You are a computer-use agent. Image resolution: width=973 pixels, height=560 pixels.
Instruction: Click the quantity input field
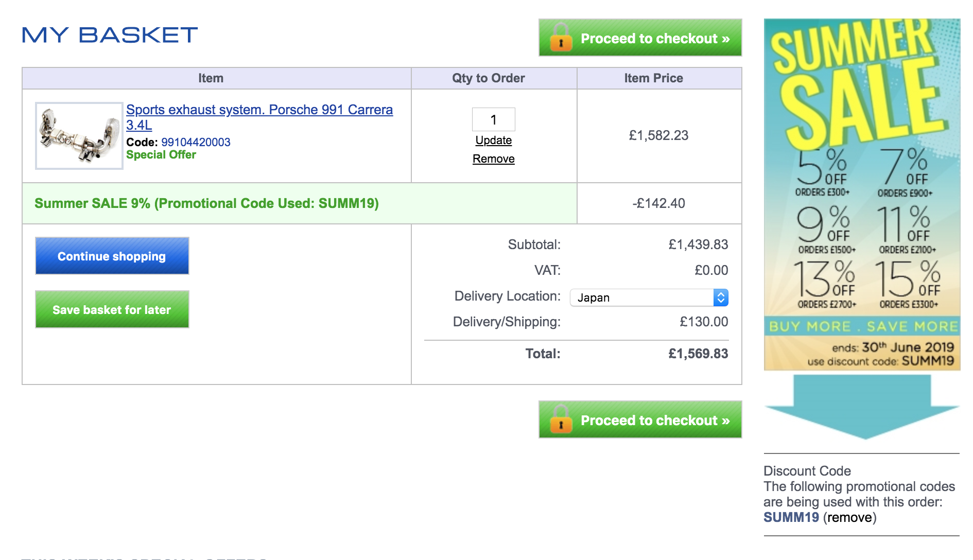[494, 119]
